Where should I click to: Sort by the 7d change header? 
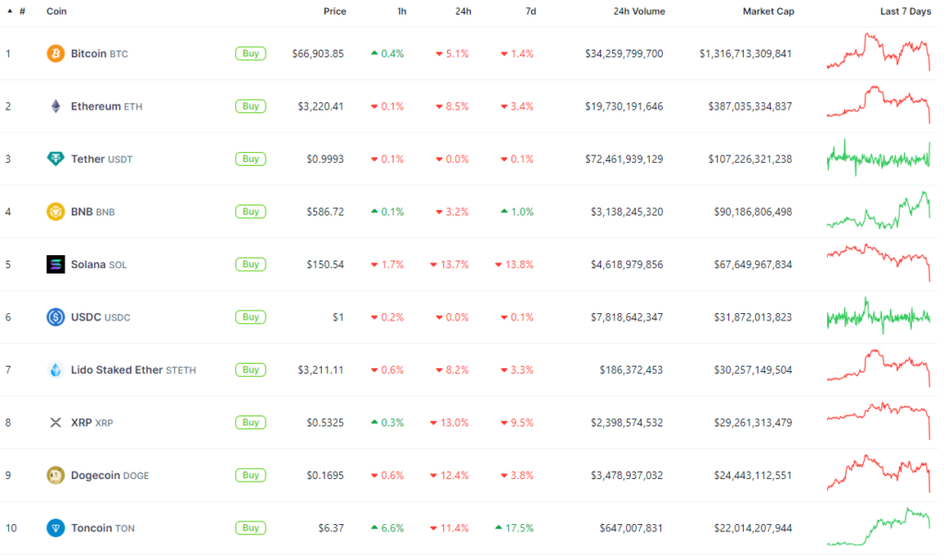pyautogui.click(x=530, y=11)
